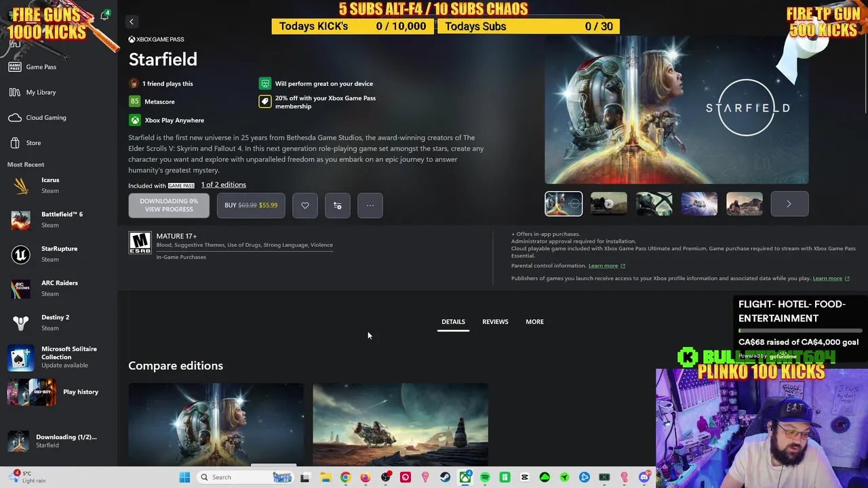The height and width of the screenshot is (488, 868).
Task: Open Spotify from taskbar
Action: coord(485,477)
